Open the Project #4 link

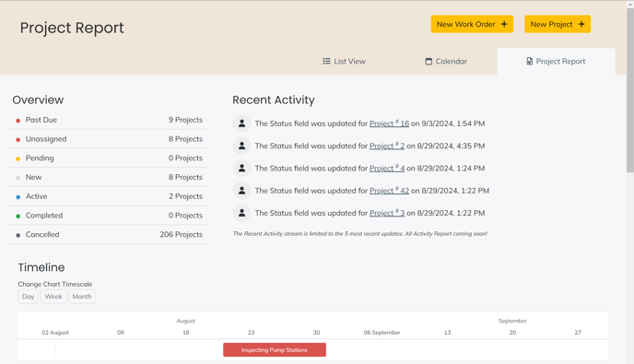click(387, 168)
